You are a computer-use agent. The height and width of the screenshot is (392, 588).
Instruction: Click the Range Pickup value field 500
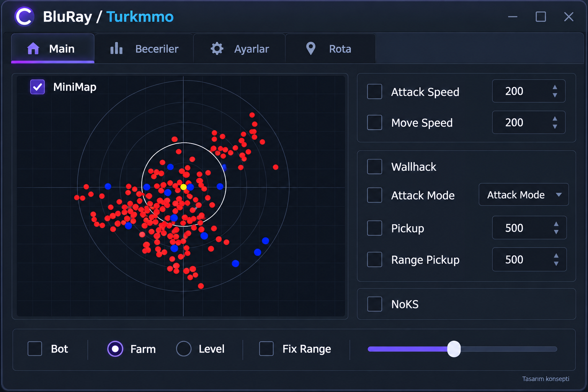point(529,260)
